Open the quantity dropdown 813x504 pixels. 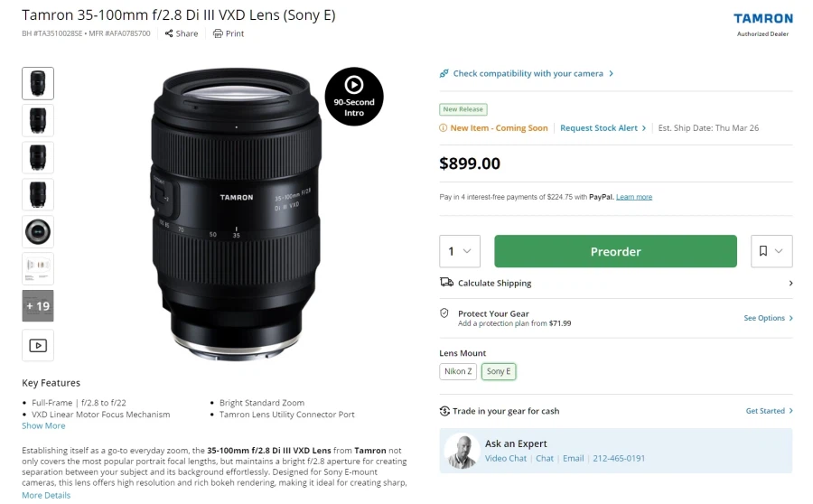(460, 251)
